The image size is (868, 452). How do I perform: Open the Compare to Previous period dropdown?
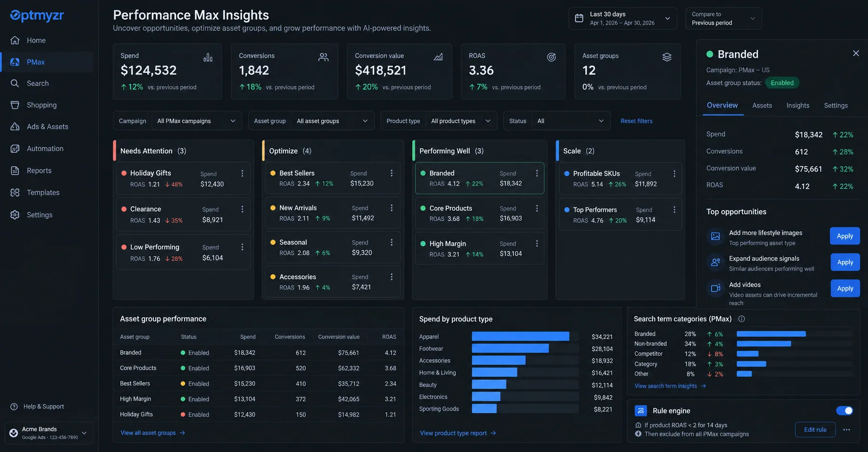pyautogui.click(x=723, y=18)
